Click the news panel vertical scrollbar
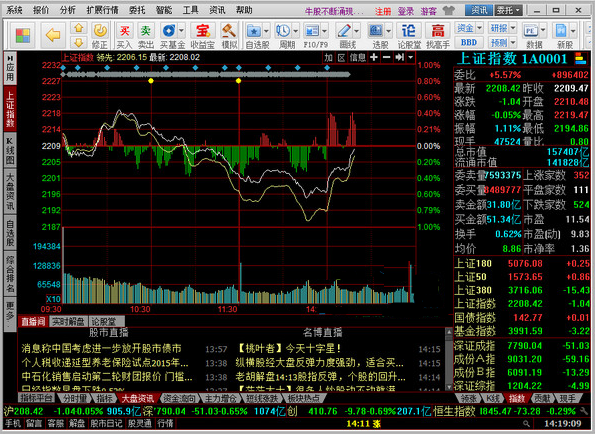The width and height of the screenshot is (595, 434). coord(449,359)
